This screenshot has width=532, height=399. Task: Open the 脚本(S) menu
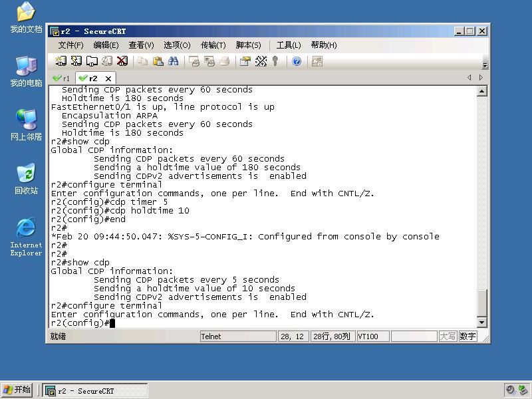(x=248, y=45)
